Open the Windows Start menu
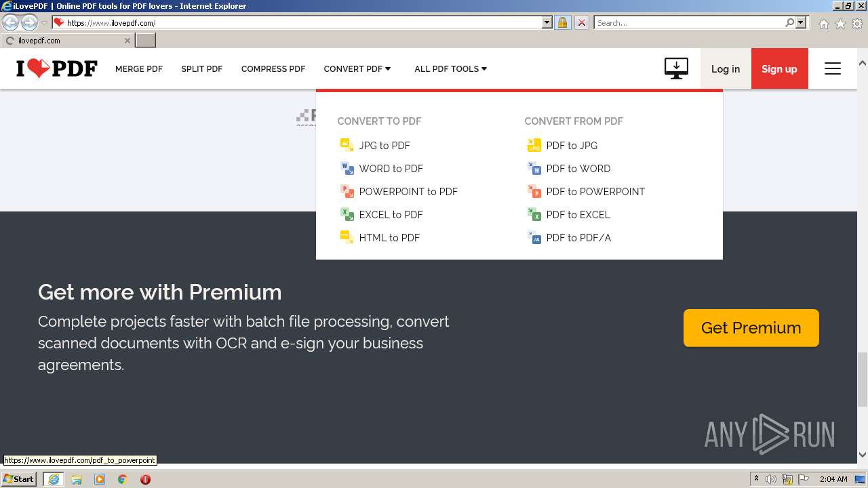 19,479
